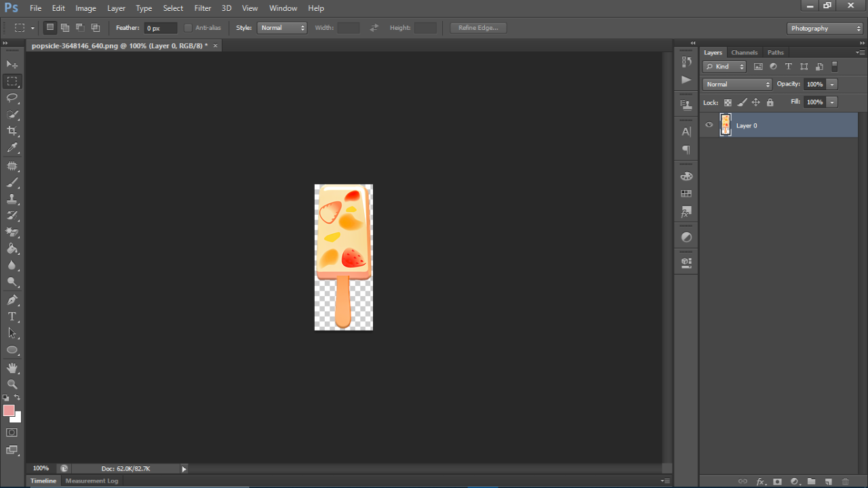Create a new group folder
868x488 pixels.
[x=811, y=482]
